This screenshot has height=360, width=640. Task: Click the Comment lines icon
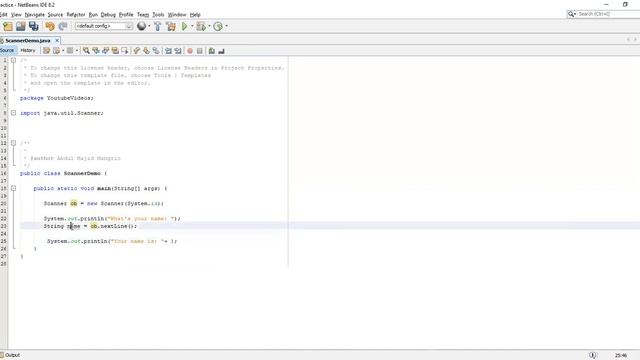pyautogui.click(x=211, y=51)
